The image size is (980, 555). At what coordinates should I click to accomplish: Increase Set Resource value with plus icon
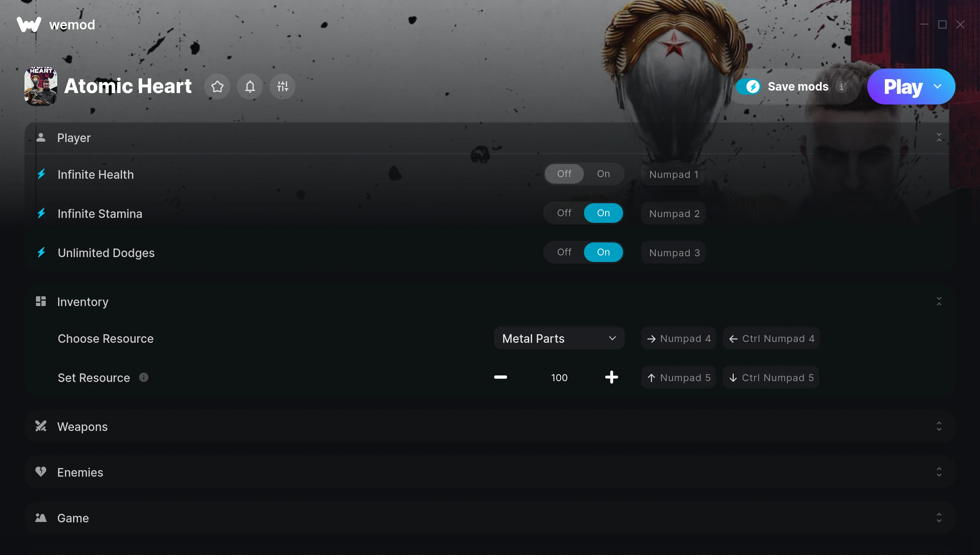click(x=611, y=377)
